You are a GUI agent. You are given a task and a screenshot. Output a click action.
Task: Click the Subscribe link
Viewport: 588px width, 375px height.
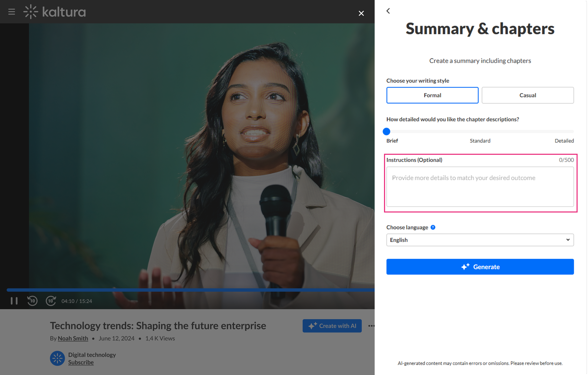click(81, 362)
